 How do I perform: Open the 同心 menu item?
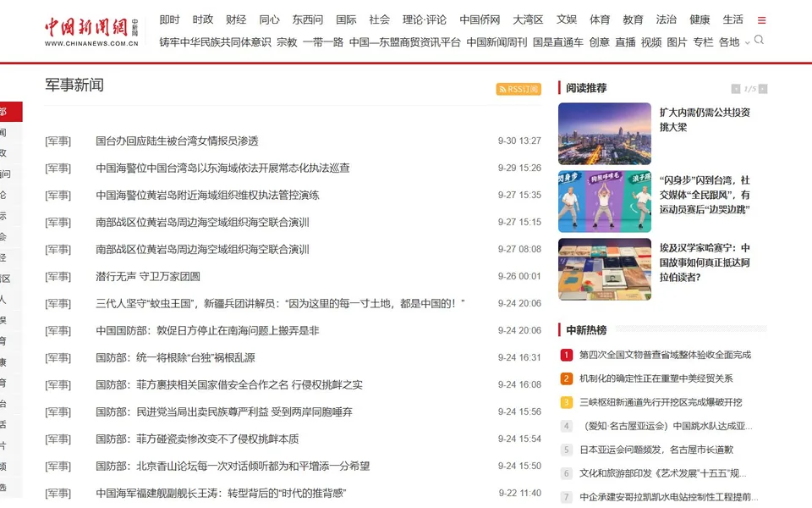tap(269, 19)
